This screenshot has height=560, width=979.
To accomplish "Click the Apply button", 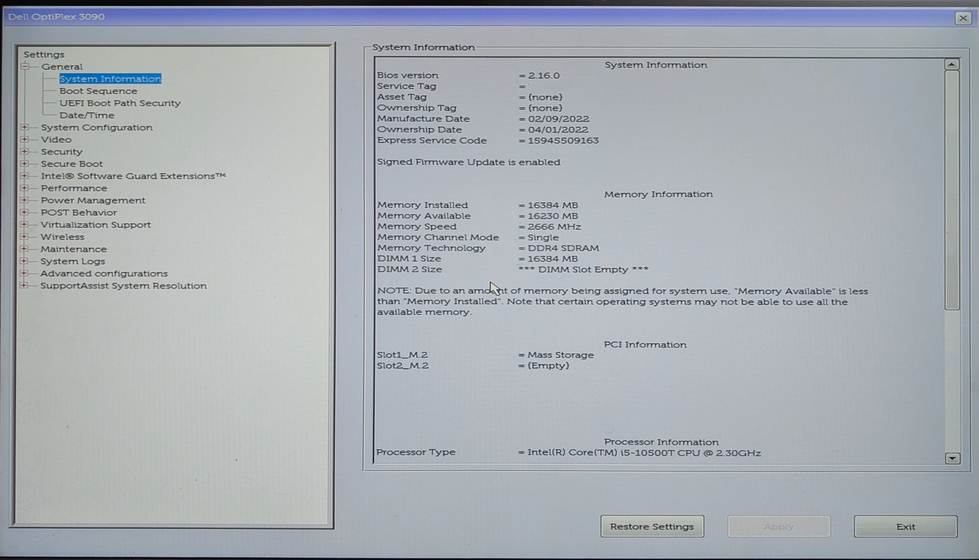I will [x=779, y=526].
